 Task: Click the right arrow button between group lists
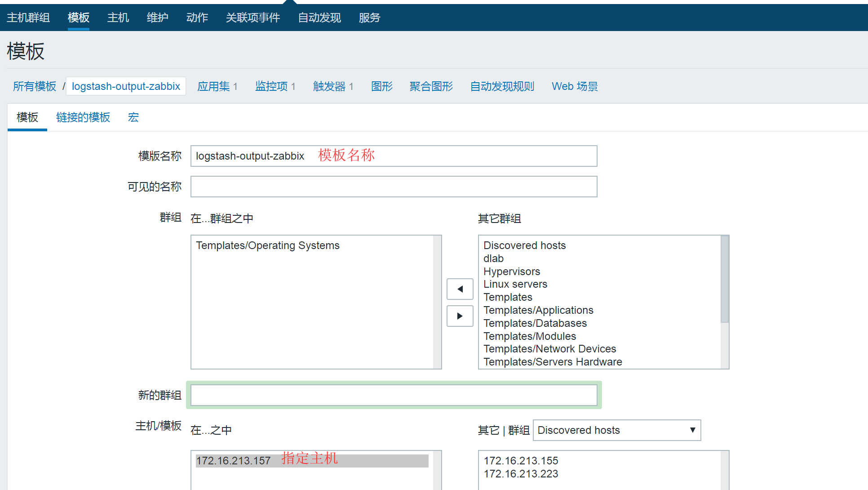460,316
